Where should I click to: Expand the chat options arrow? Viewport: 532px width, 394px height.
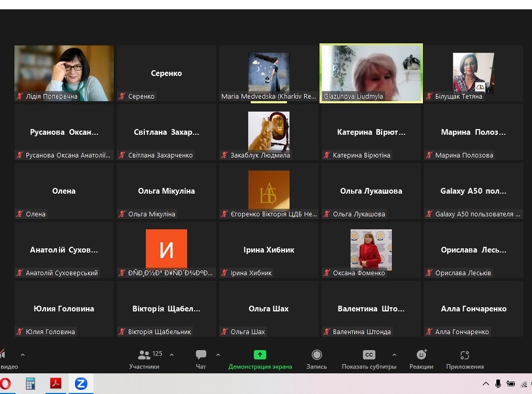[218, 355]
